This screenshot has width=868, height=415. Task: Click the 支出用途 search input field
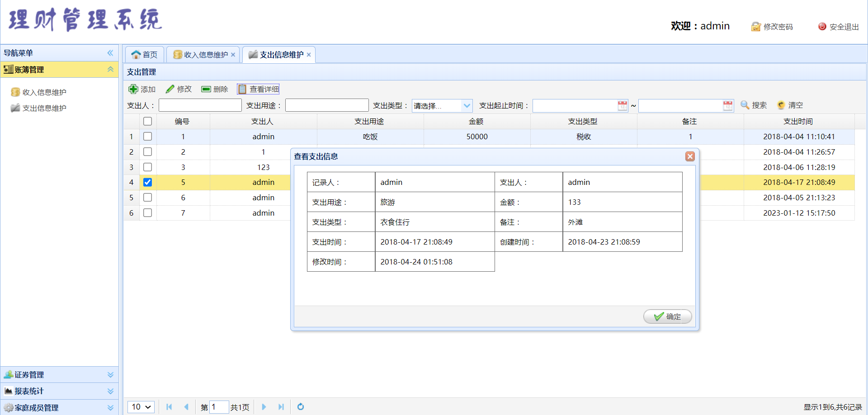pos(327,105)
